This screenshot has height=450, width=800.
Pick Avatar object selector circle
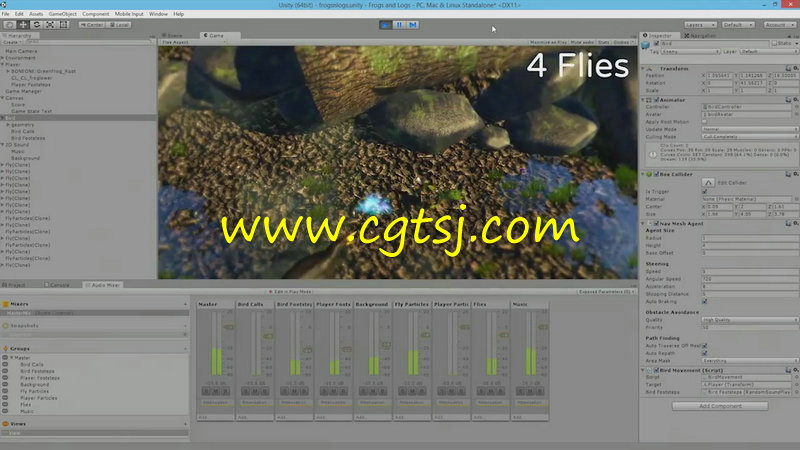(x=796, y=114)
